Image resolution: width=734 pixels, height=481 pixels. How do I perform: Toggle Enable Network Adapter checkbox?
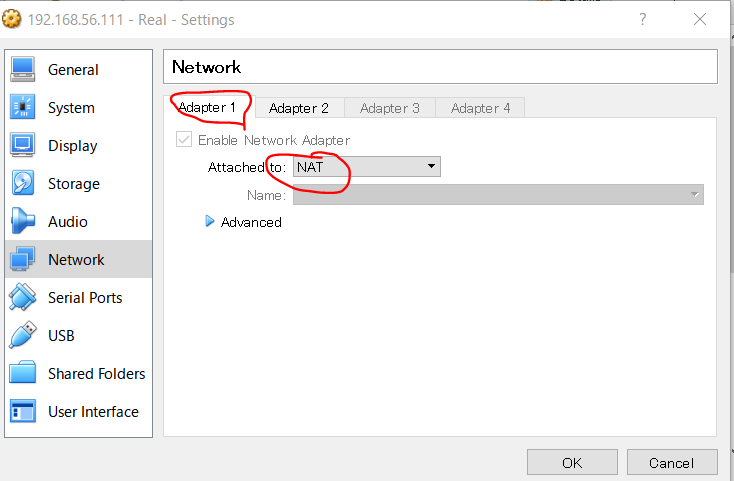coord(184,140)
